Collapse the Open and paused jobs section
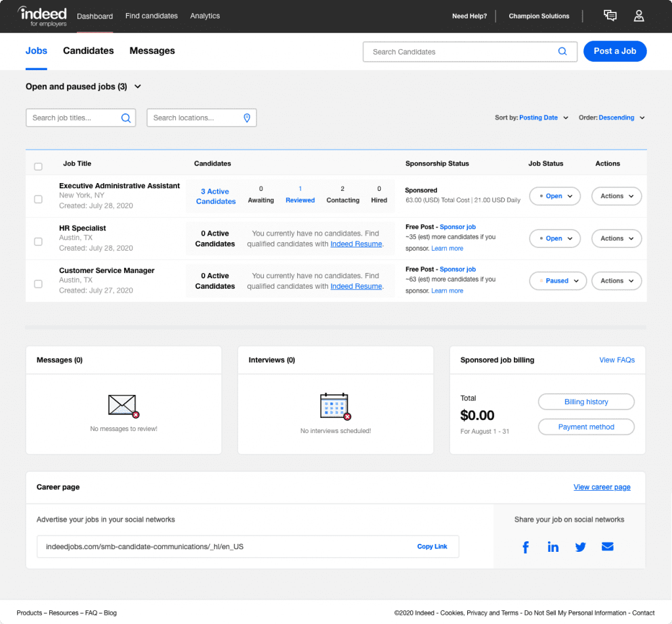The height and width of the screenshot is (624, 672). (138, 86)
